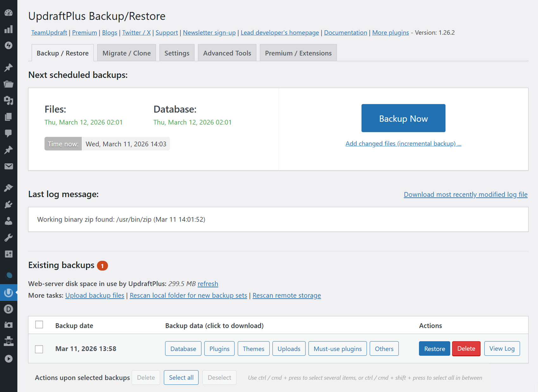Open the hat-wearing figure icon in sidebar

(x=9, y=341)
